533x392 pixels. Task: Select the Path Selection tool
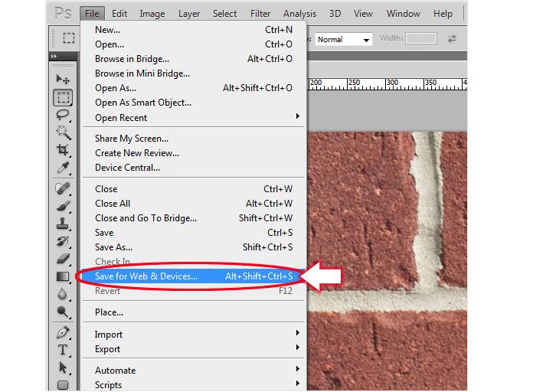(x=63, y=367)
